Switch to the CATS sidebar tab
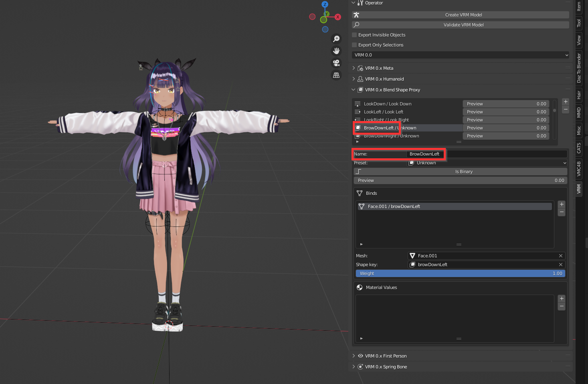Screen dimensions: 588x384 (579, 148)
